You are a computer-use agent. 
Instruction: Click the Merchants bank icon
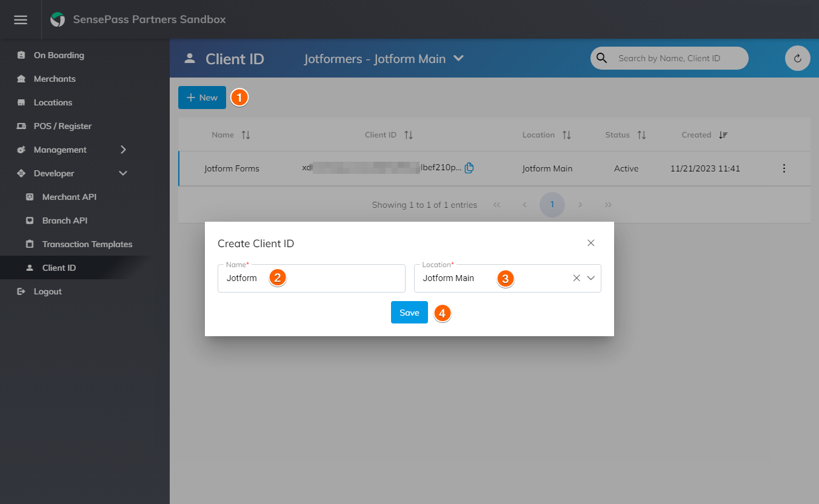point(21,79)
